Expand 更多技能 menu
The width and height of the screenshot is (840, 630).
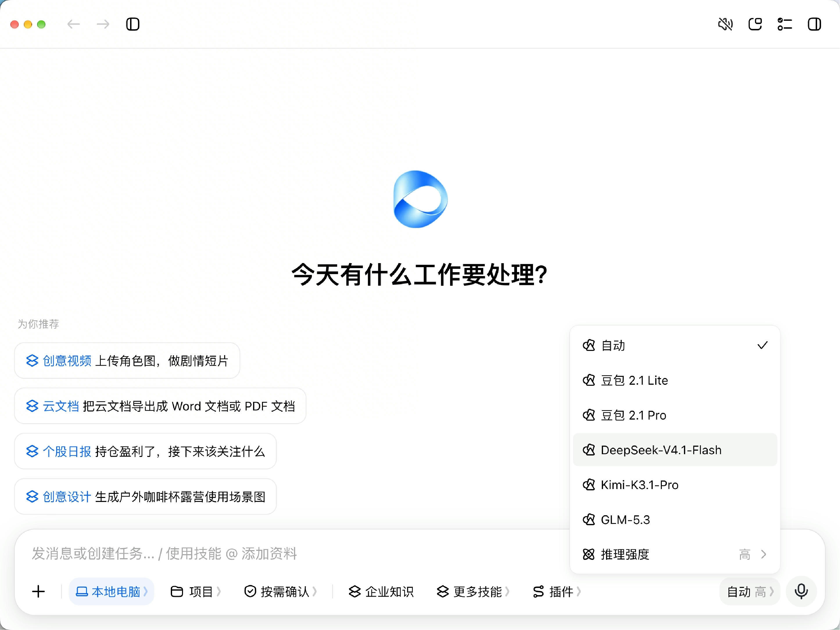(473, 591)
